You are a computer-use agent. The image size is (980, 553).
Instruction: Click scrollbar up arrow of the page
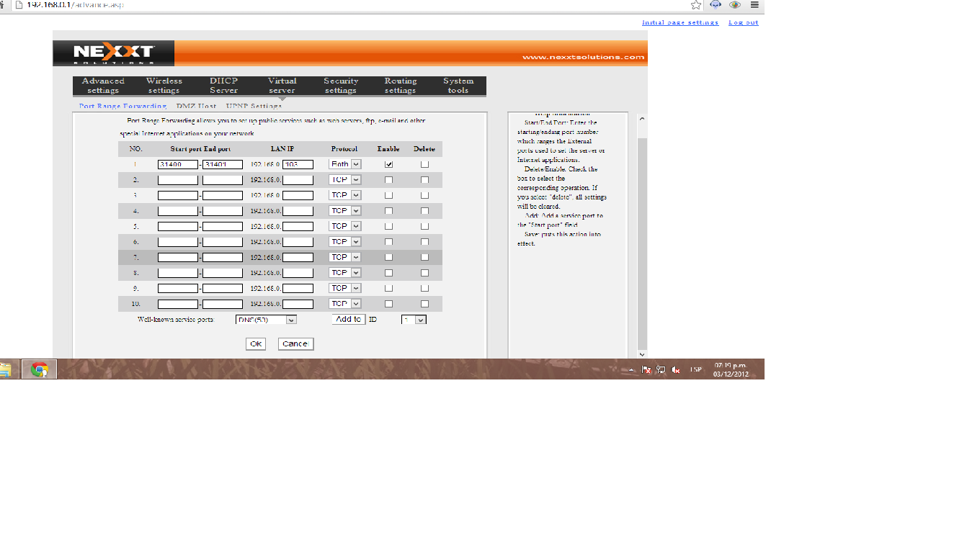click(643, 118)
